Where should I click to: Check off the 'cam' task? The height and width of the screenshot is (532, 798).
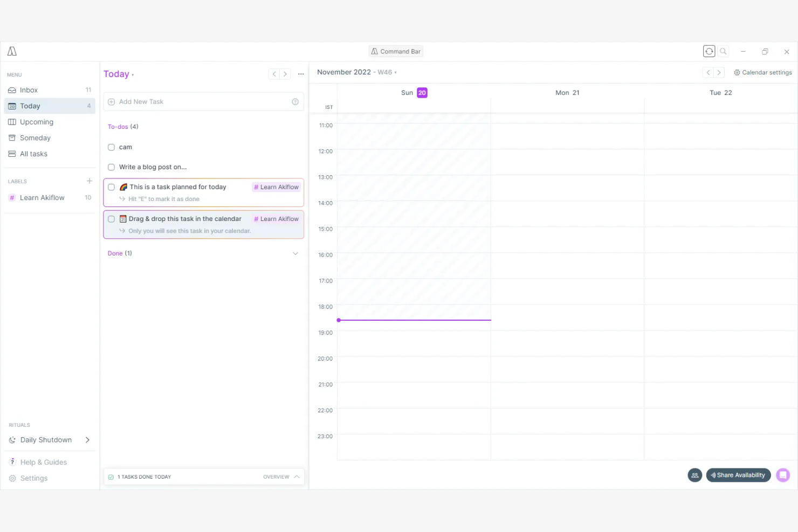coord(112,147)
